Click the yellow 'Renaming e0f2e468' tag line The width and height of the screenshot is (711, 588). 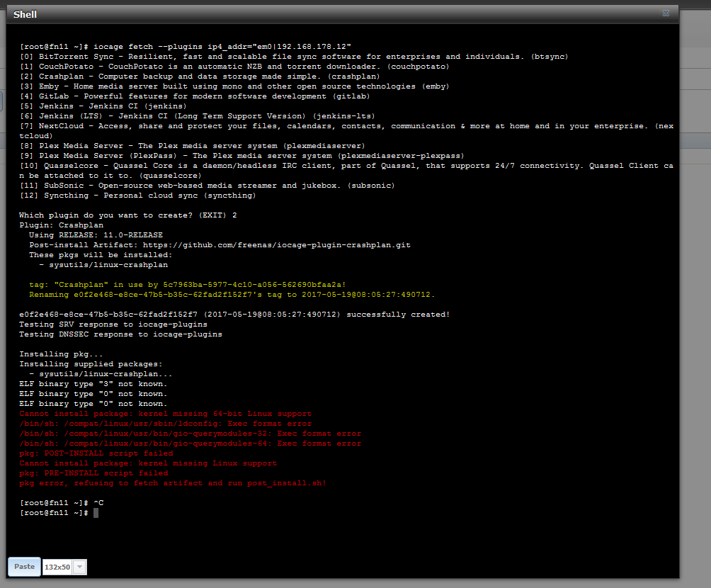232,295
